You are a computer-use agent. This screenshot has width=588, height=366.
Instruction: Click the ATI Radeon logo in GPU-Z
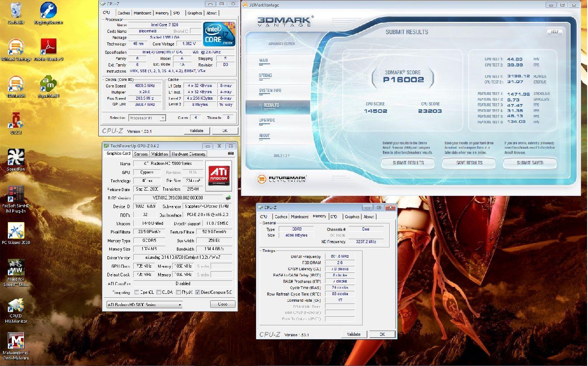(x=218, y=175)
